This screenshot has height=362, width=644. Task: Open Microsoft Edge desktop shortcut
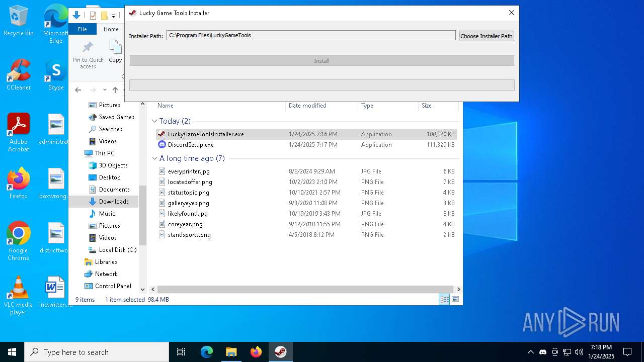(x=56, y=24)
